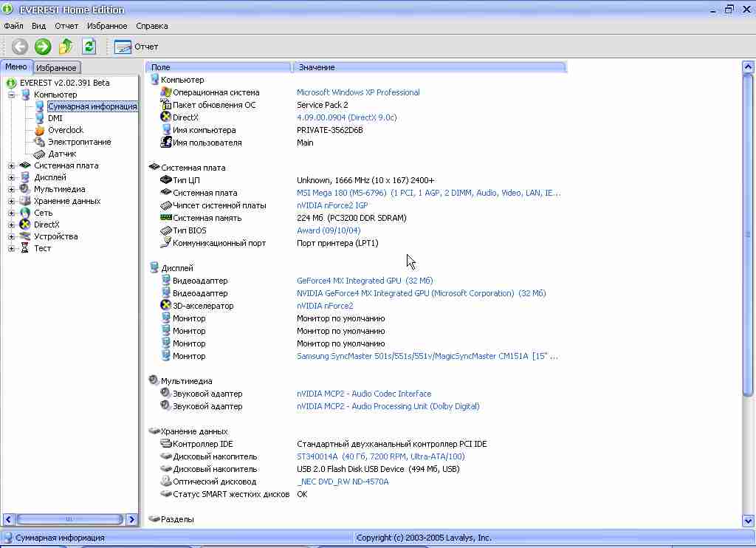The width and height of the screenshot is (756, 548).
Task: Click the Системная память RAM icon
Action: (166, 218)
